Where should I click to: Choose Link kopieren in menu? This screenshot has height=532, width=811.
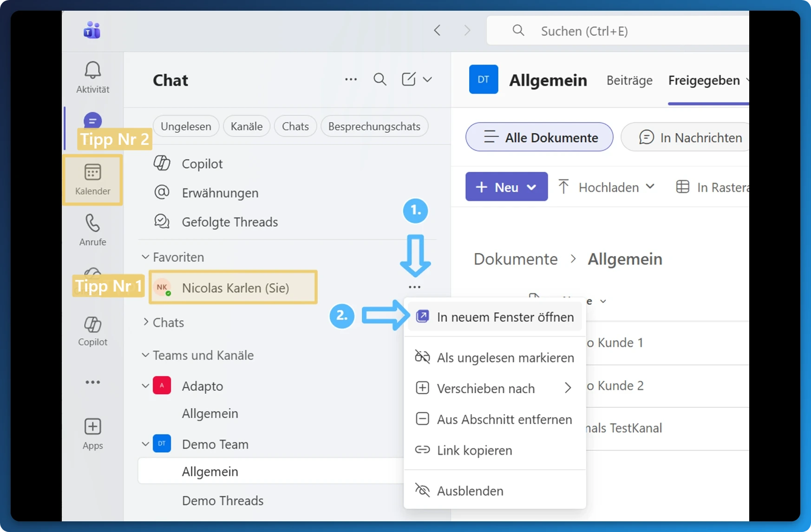[x=494, y=450]
